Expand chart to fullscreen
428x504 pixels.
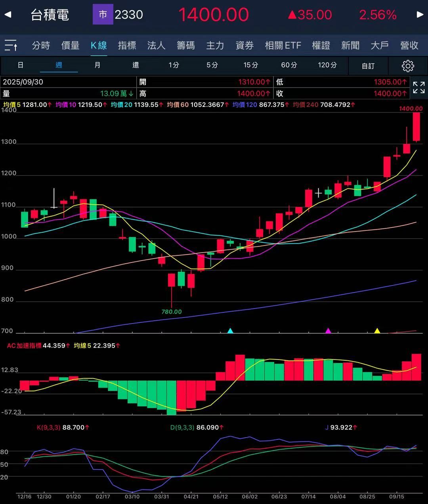[419, 87]
